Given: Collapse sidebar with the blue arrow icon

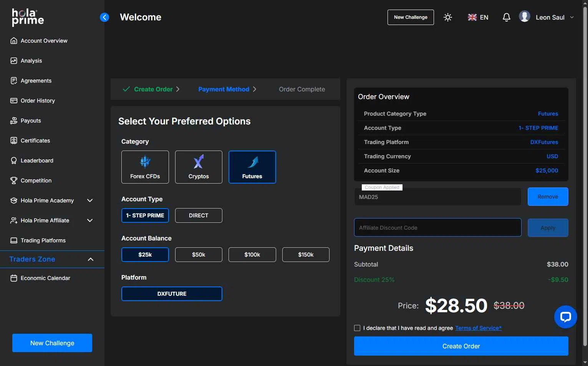Looking at the screenshot, I should coord(104,17).
